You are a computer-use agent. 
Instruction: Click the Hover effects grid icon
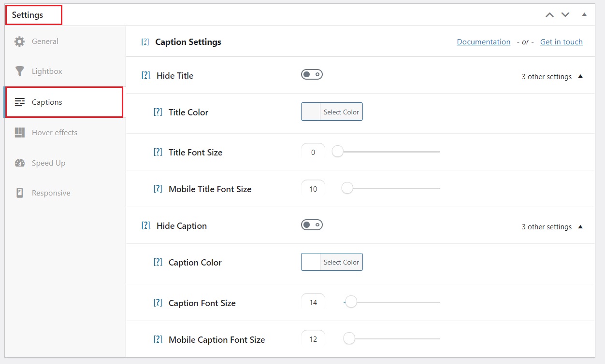point(19,132)
